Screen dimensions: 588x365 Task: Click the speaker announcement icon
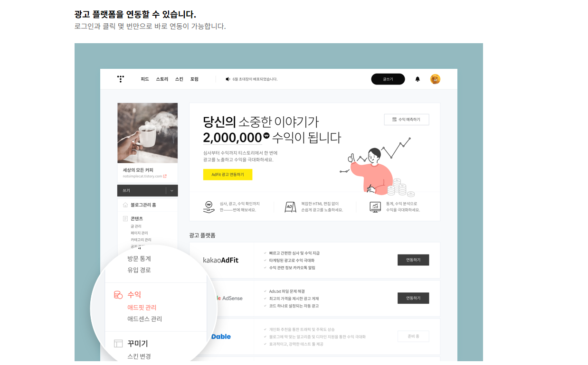(228, 79)
